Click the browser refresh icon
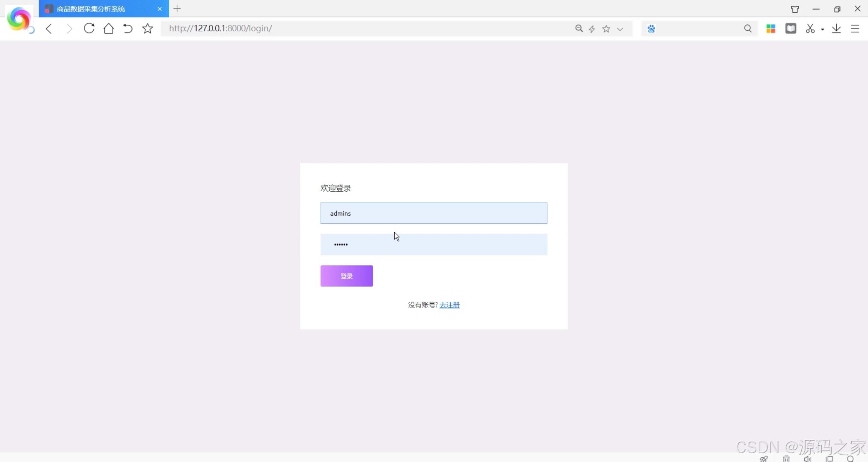 89,28
